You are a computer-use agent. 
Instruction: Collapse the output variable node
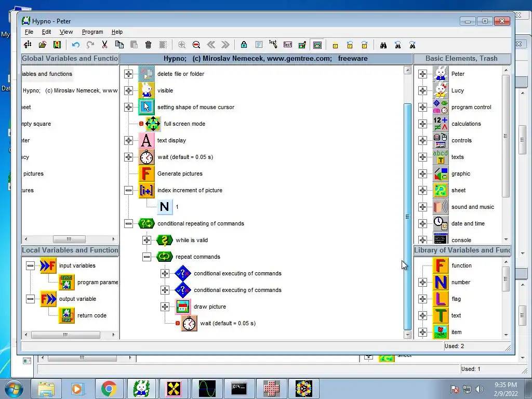point(30,299)
